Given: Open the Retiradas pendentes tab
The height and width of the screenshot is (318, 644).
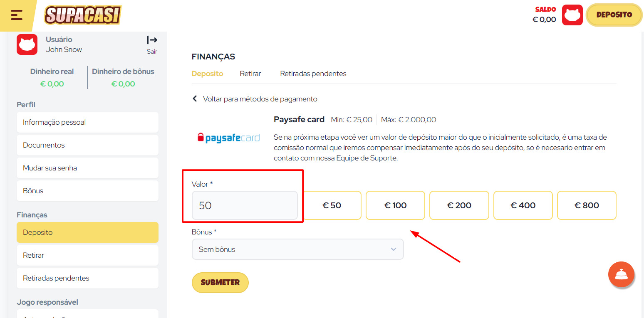Looking at the screenshot, I should (x=313, y=73).
